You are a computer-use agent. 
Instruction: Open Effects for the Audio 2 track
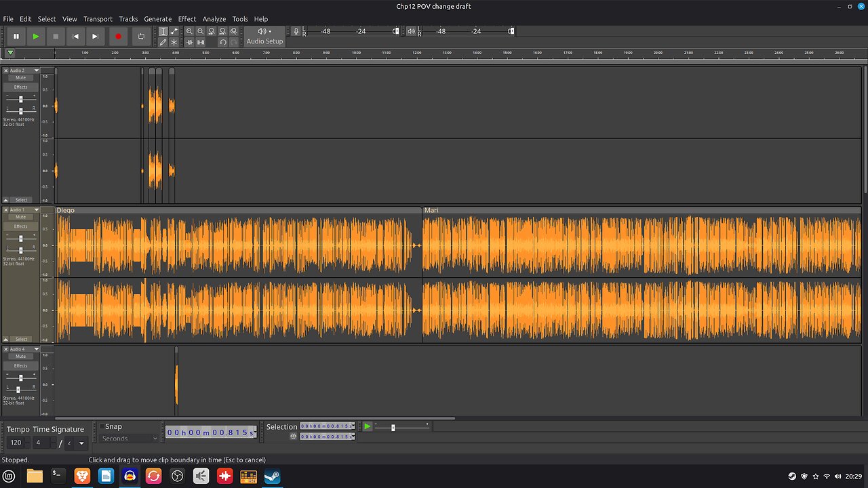(x=21, y=87)
